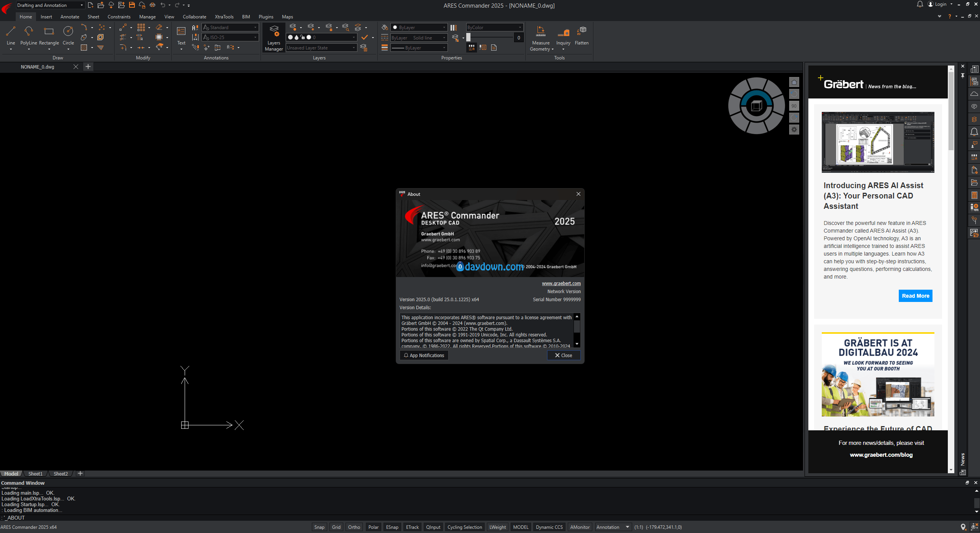Toggle ETrack in status bar
The height and width of the screenshot is (533, 980).
tap(412, 527)
